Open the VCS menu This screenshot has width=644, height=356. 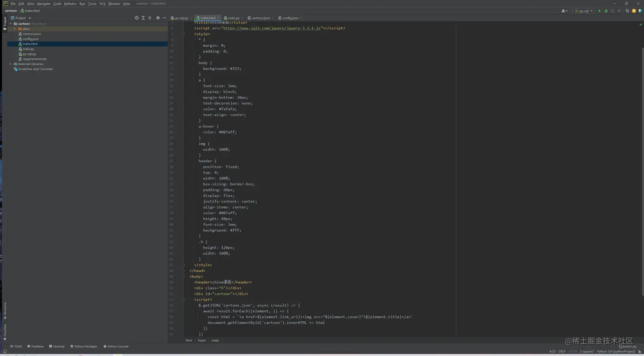[102, 4]
